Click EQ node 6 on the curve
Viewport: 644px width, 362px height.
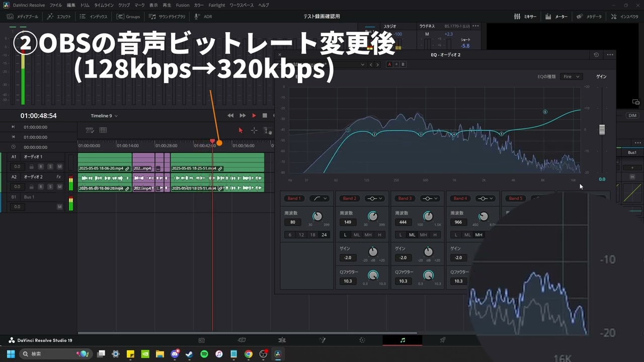pyautogui.click(x=545, y=112)
